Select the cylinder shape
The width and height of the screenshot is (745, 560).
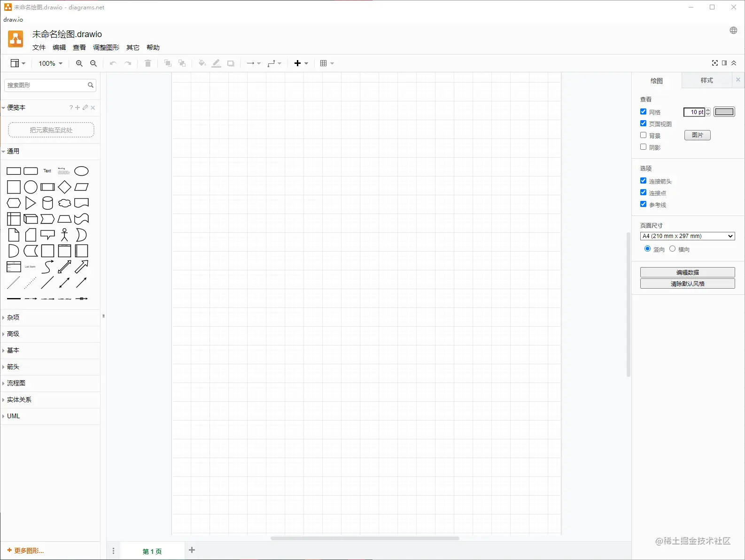coord(47,203)
